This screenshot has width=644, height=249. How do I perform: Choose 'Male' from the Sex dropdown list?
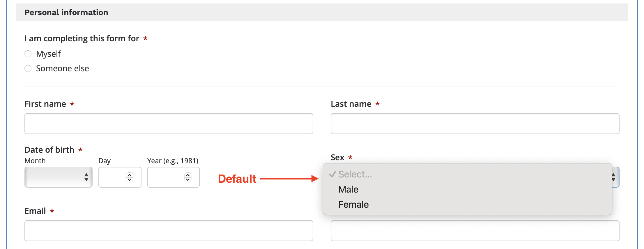[x=348, y=189]
